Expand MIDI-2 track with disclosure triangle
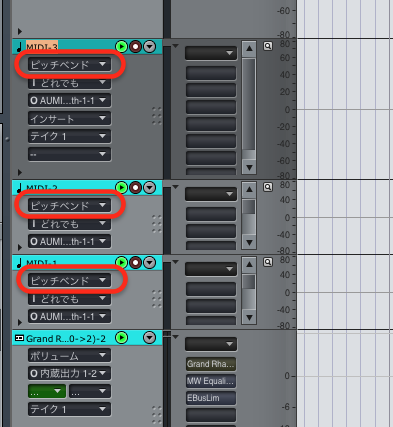The image size is (393, 427). pyautogui.click(x=20, y=247)
